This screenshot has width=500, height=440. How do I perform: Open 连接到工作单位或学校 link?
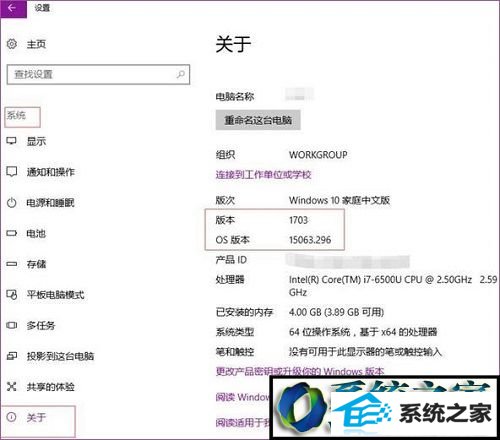coord(263,174)
